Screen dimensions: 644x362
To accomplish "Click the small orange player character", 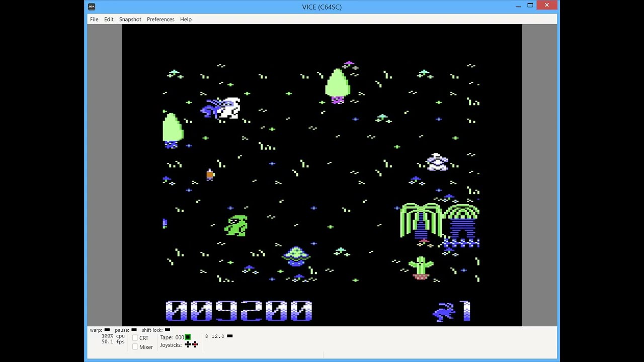I will click(210, 174).
